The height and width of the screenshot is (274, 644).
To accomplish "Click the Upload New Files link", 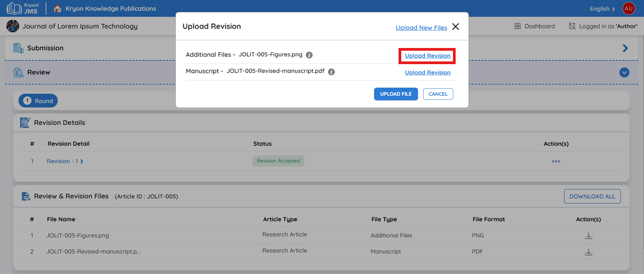I will pyautogui.click(x=421, y=28).
